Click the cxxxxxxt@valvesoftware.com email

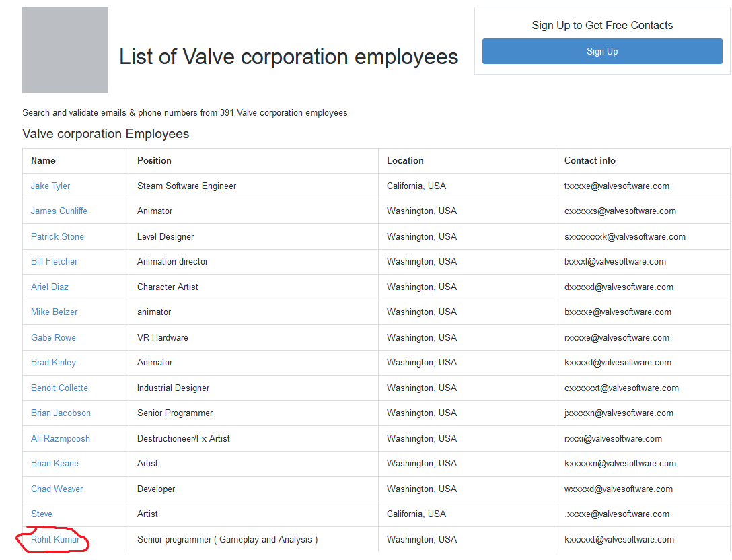[x=622, y=388]
